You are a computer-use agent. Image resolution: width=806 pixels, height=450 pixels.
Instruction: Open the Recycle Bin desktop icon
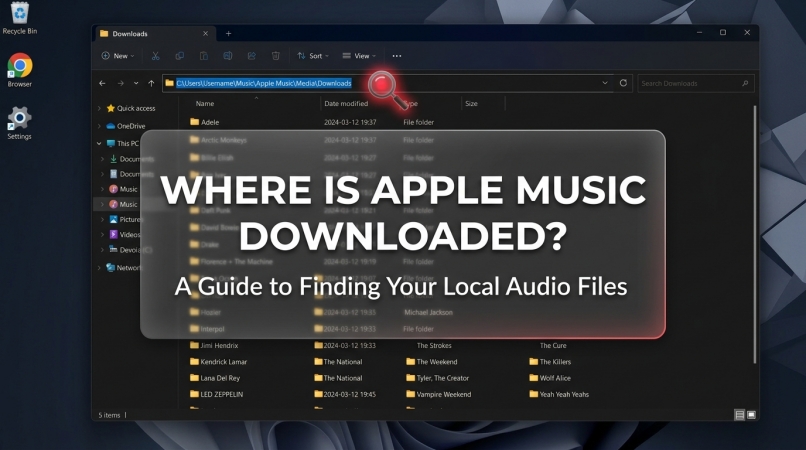(20, 17)
